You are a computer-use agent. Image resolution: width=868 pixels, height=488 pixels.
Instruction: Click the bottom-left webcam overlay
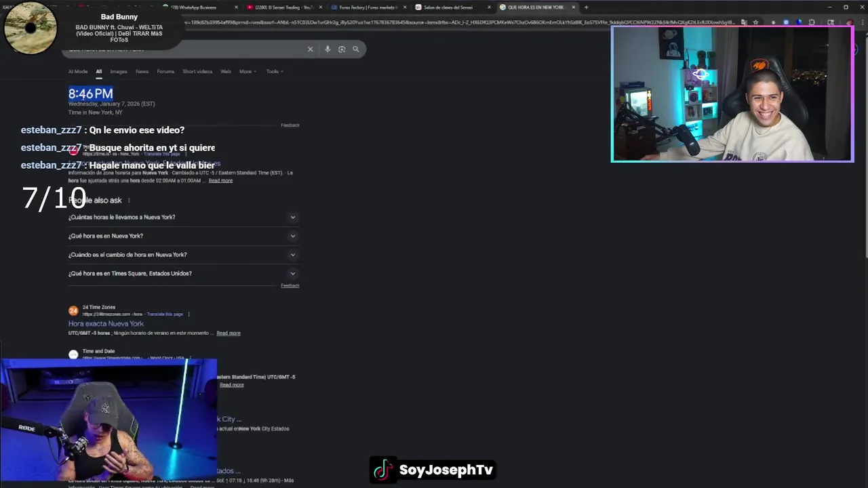(x=108, y=420)
